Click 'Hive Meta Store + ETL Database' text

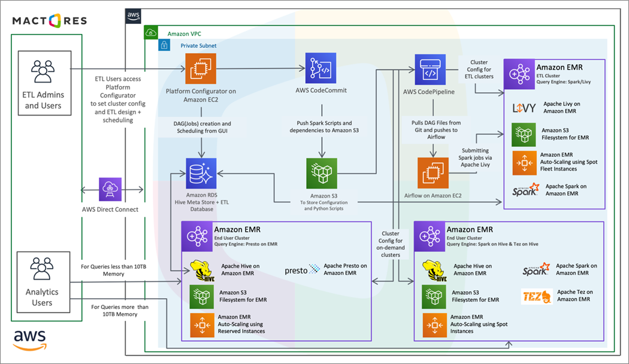(202, 206)
